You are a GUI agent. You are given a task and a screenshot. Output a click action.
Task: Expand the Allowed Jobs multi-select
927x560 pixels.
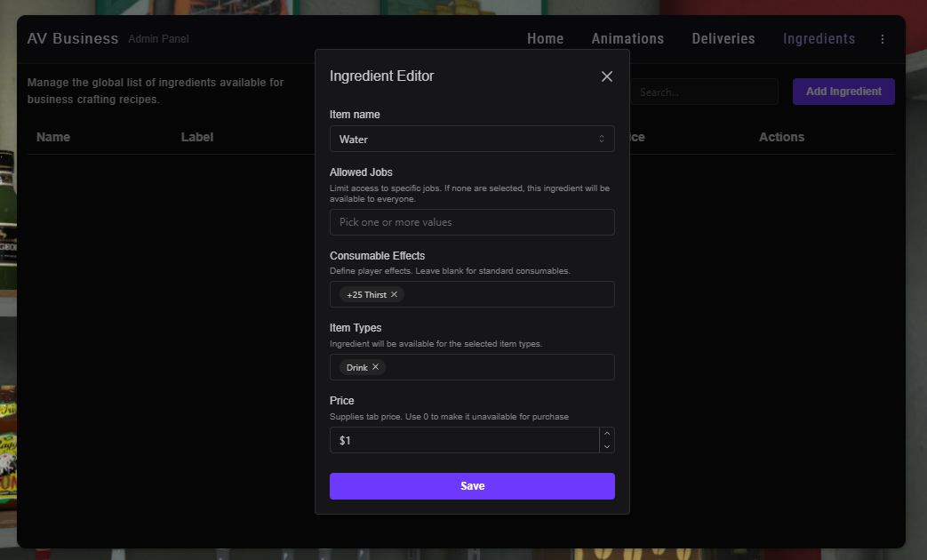(472, 222)
